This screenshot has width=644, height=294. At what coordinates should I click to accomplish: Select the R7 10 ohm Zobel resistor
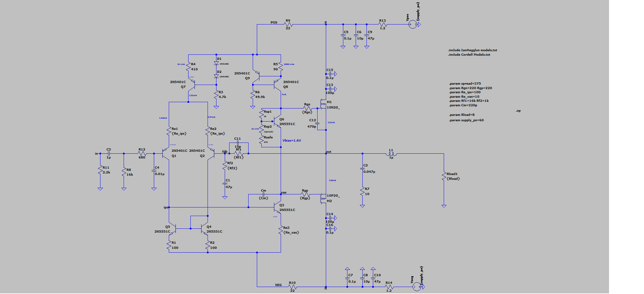pos(362,192)
